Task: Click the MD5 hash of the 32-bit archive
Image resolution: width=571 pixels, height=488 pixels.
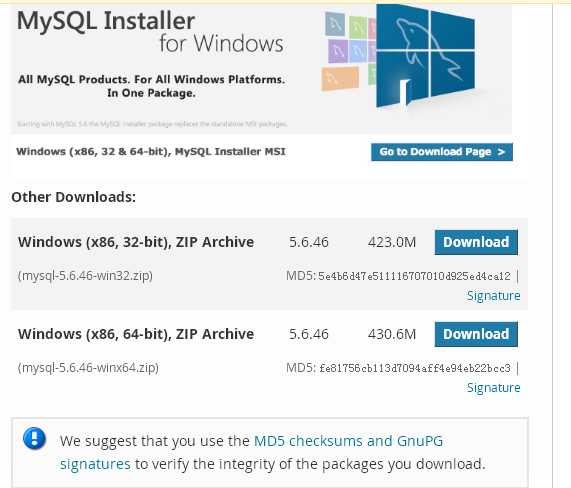Action: click(x=414, y=276)
